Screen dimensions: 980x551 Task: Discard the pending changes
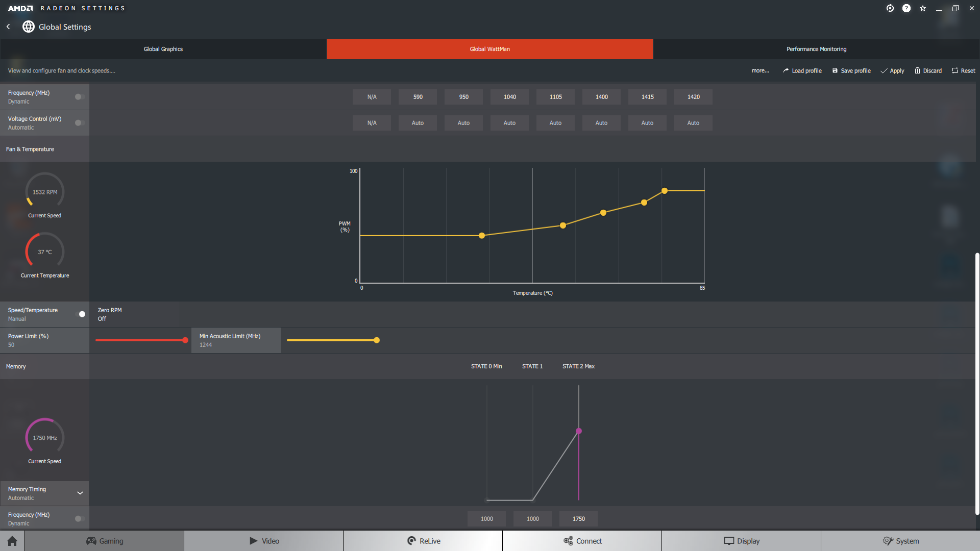coord(928,71)
